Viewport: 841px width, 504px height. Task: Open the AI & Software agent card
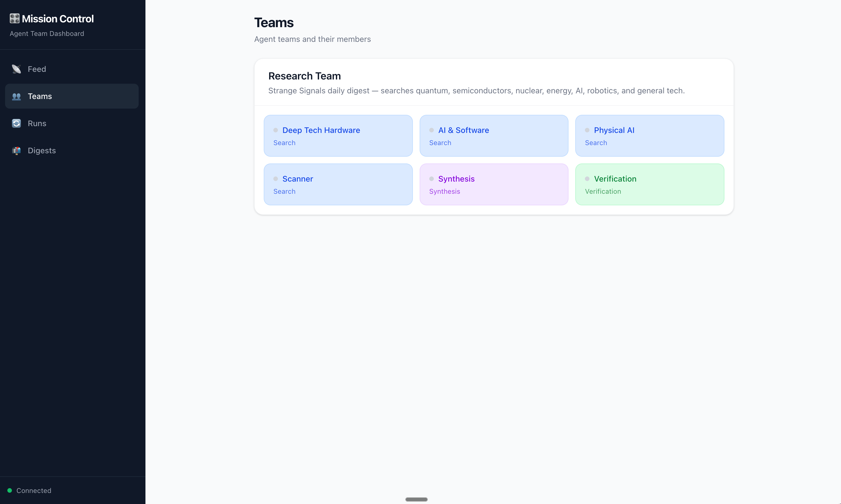tap(494, 136)
